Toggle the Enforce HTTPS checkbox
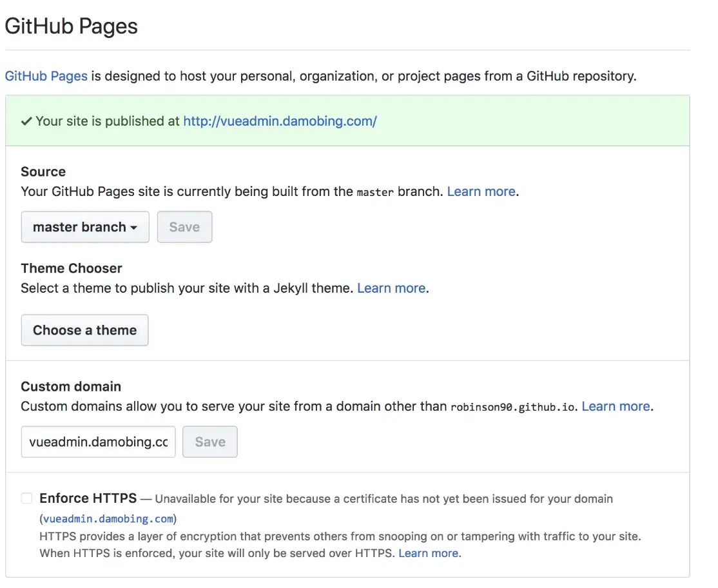The image size is (718, 588). (26, 498)
